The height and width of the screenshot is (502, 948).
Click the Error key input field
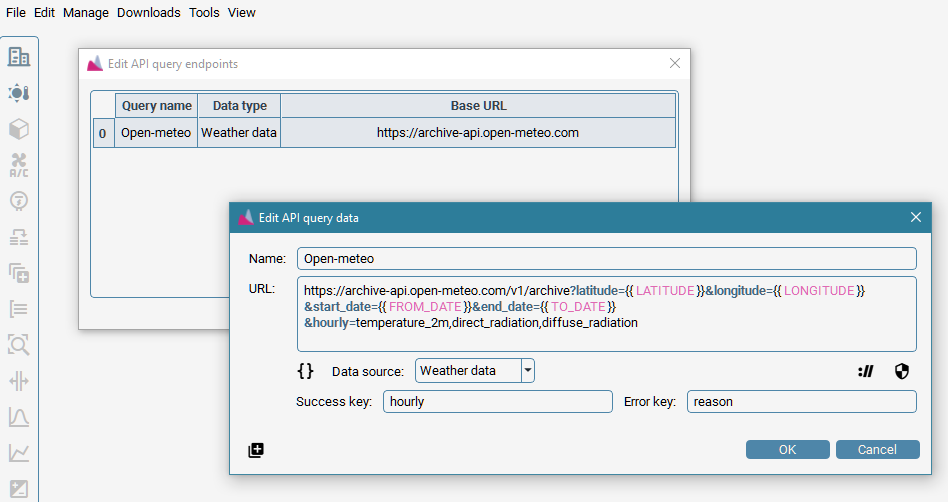click(801, 402)
